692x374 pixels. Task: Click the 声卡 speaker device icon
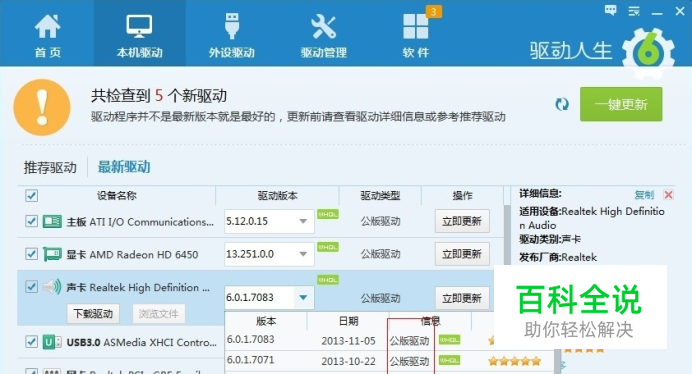52,287
